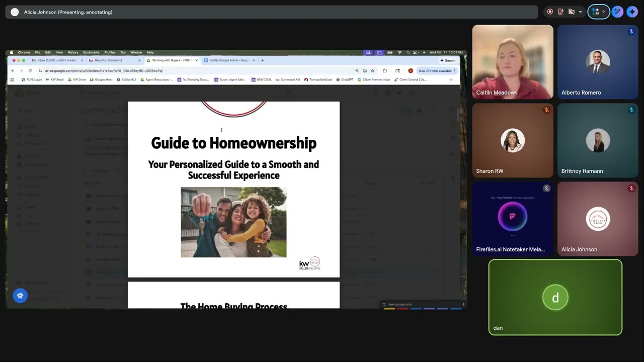The width and height of the screenshot is (644, 362).
Task: Open View menu in macOS menu bar
Action: coord(59,52)
